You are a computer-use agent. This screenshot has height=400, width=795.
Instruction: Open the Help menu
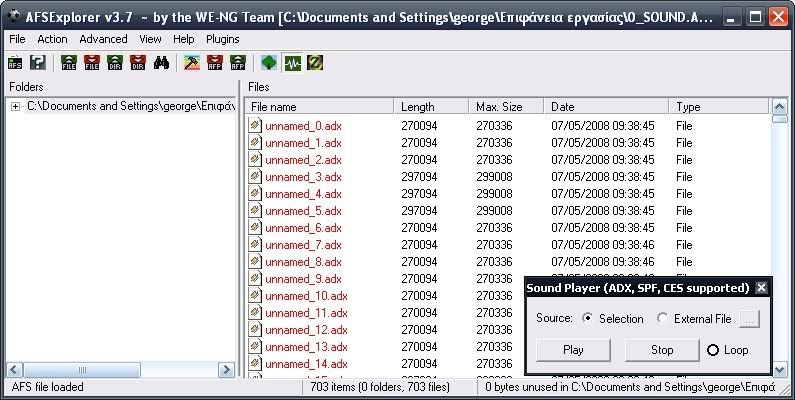coord(184,39)
